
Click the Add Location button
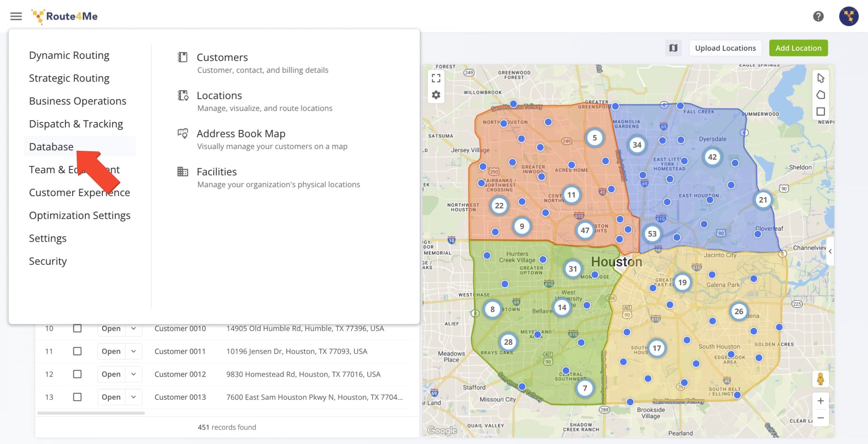(x=798, y=48)
